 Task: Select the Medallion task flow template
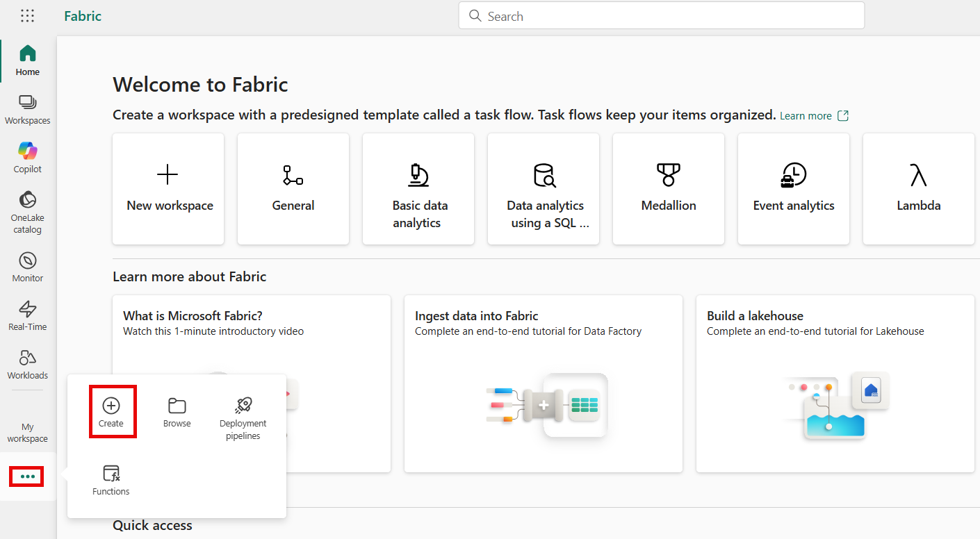(x=668, y=188)
